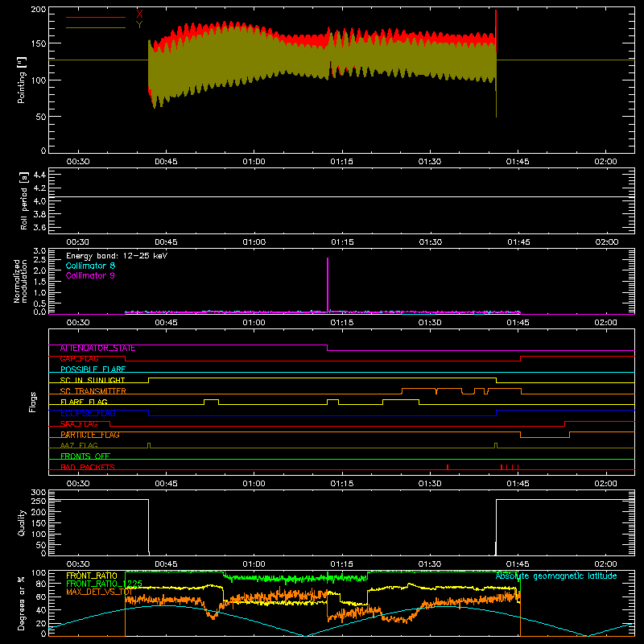This screenshot has height=644, width=644.
Task: Click '01:00' time label under Flags plot
Action: [x=254, y=484]
